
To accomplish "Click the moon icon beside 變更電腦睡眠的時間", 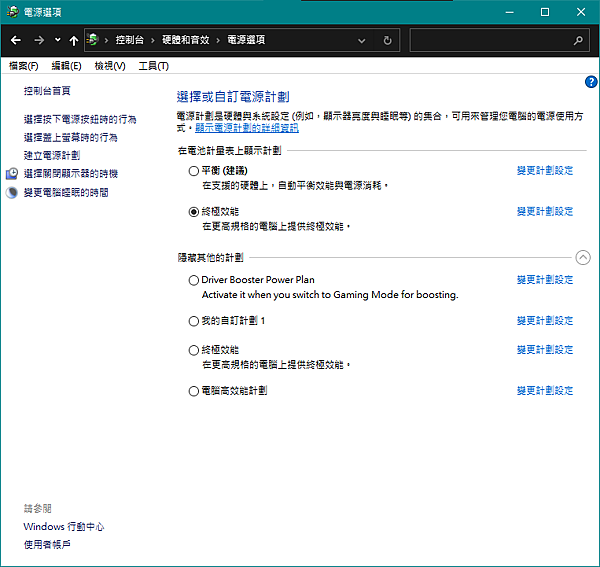I will pyautogui.click(x=12, y=192).
